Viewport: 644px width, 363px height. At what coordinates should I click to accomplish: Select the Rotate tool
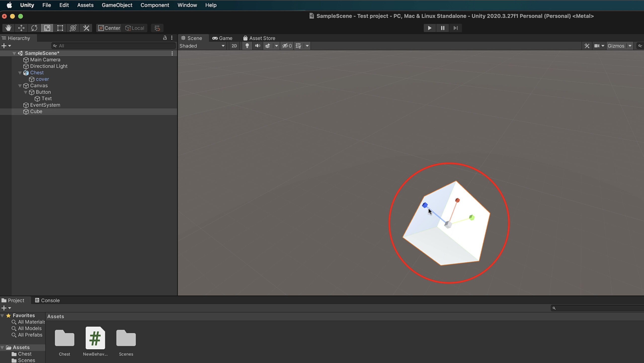click(x=34, y=28)
